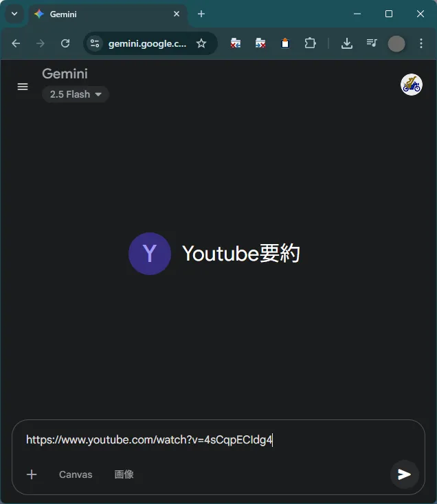Select the 画像 image tool

tap(124, 474)
